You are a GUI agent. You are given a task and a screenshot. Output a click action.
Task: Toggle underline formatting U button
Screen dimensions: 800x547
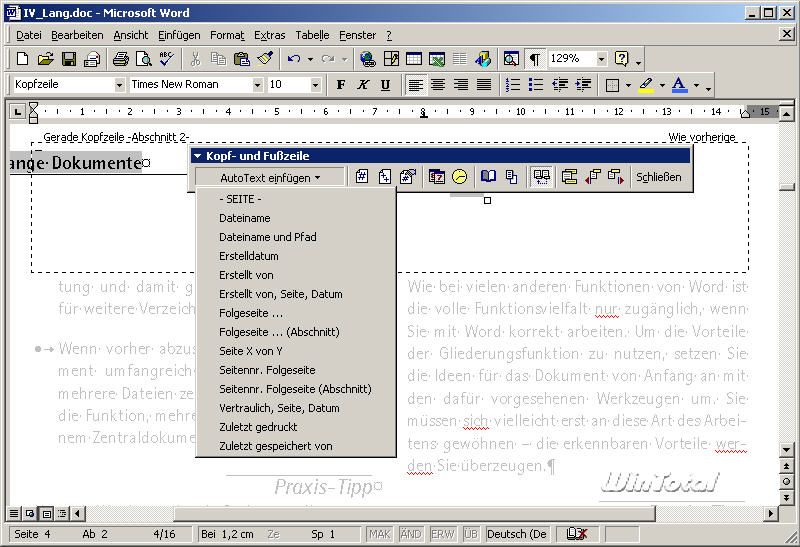pos(386,85)
